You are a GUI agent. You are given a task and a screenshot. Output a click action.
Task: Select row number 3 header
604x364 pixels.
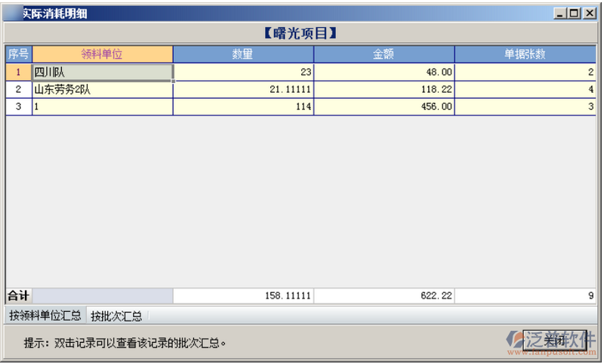tap(18, 106)
